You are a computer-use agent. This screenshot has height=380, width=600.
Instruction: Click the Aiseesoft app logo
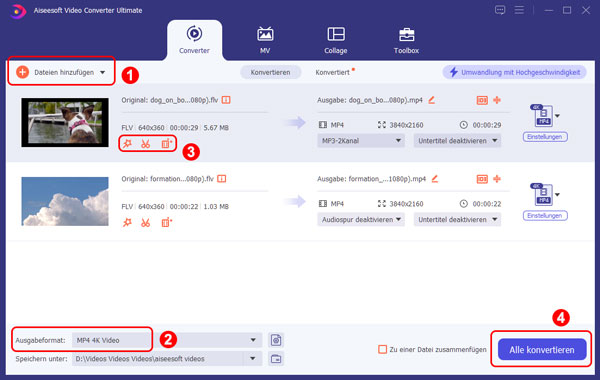(18, 11)
